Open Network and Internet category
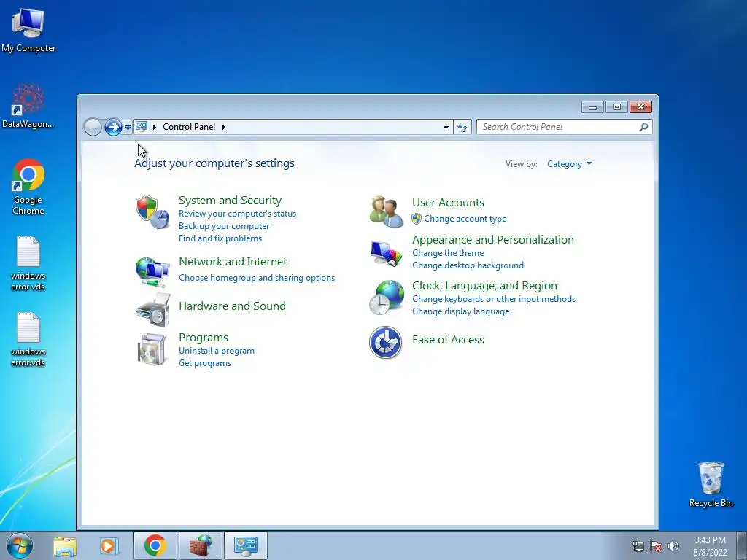747x560 pixels. coord(233,262)
